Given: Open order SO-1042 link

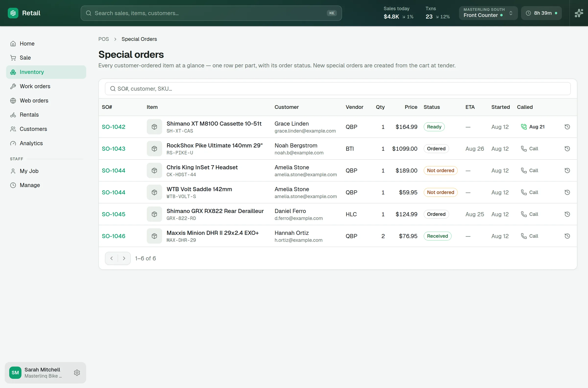Looking at the screenshot, I should coord(113,127).
